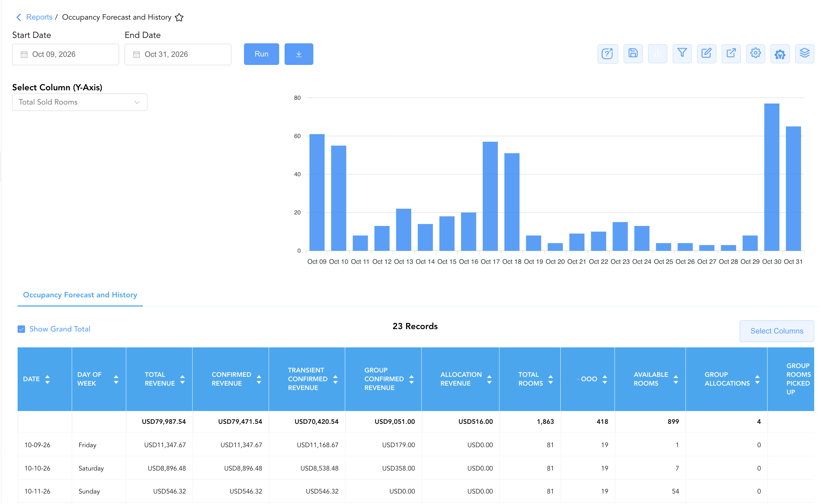Select the Occupancy Forecast and History tab
Viewport: 825px width, 504px height.
tap(80, 295)
